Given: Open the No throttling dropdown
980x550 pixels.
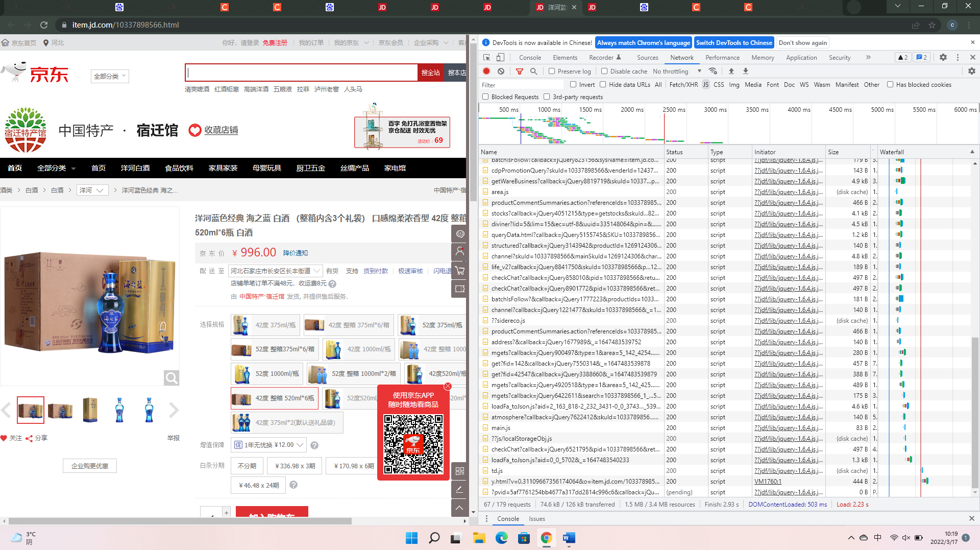Looking at the screenshot, I should (x=677, y=71).
